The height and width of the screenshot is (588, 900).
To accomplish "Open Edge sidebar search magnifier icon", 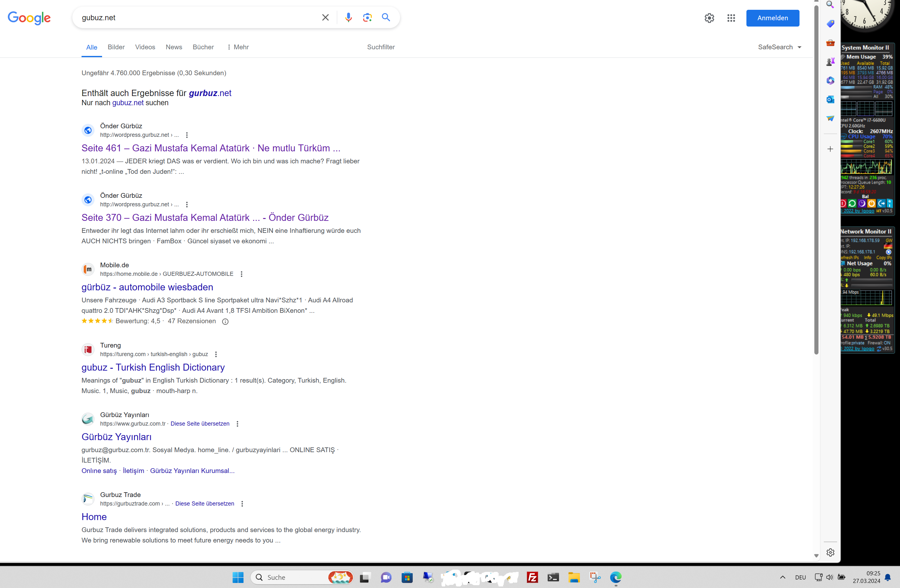I will [x=830, y=4].
